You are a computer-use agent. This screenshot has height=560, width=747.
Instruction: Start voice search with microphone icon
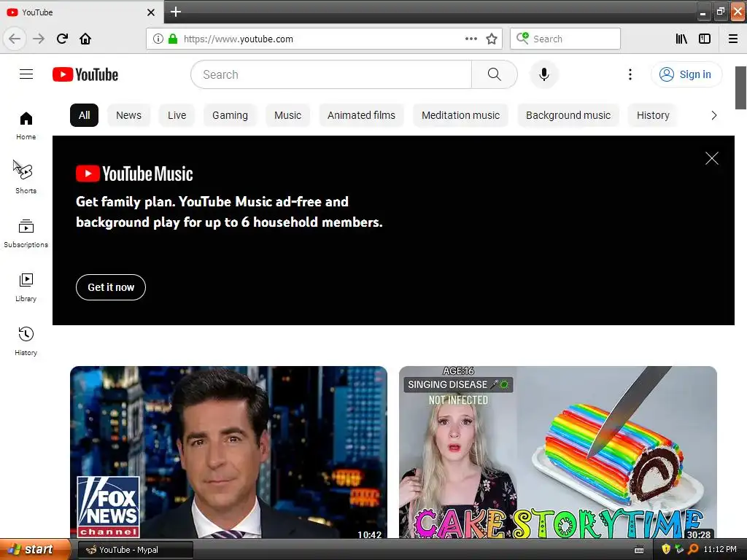click(543, 74)
